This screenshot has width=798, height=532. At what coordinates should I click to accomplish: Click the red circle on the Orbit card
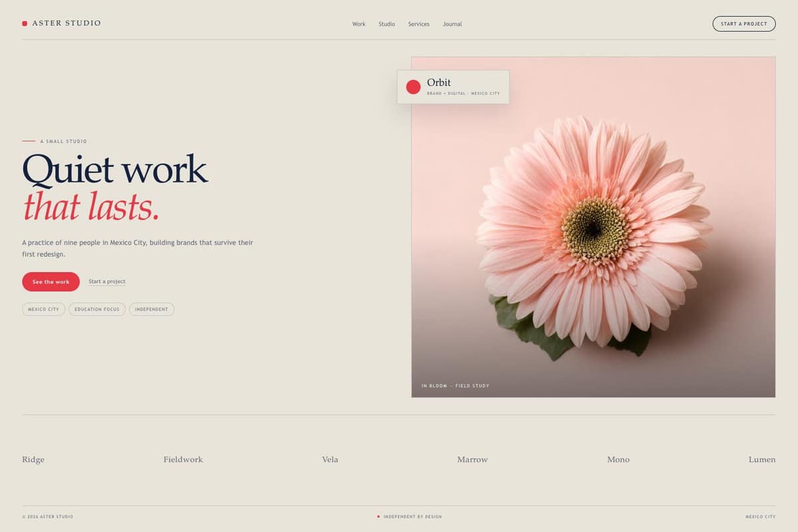(413, 87)
